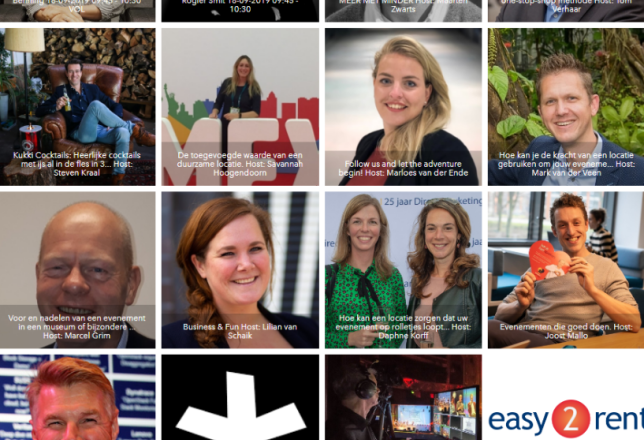644x440 pixels.
Task: Click the 'Business & Fun Host' caption text
Action: pos(240,331)
